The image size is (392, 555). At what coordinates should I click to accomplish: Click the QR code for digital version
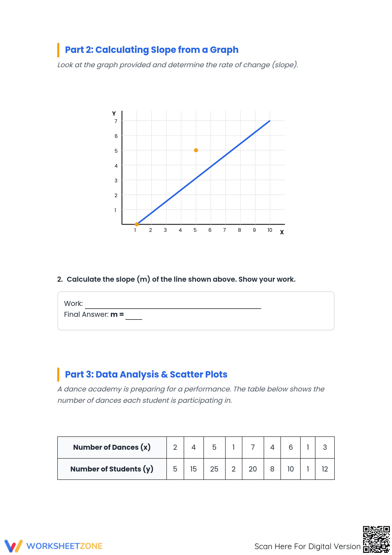pos(376,539)
